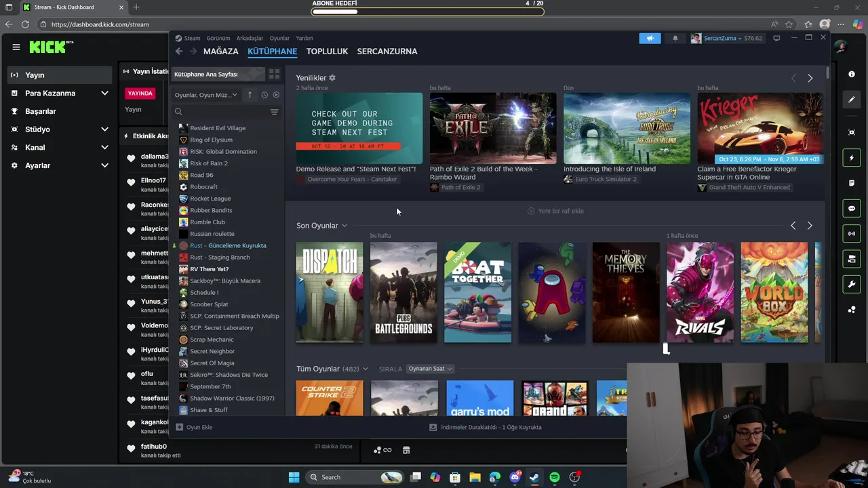Click the library search field
Image resolution: width=868 pixels, height=488 pixels.
pos(222,112)
